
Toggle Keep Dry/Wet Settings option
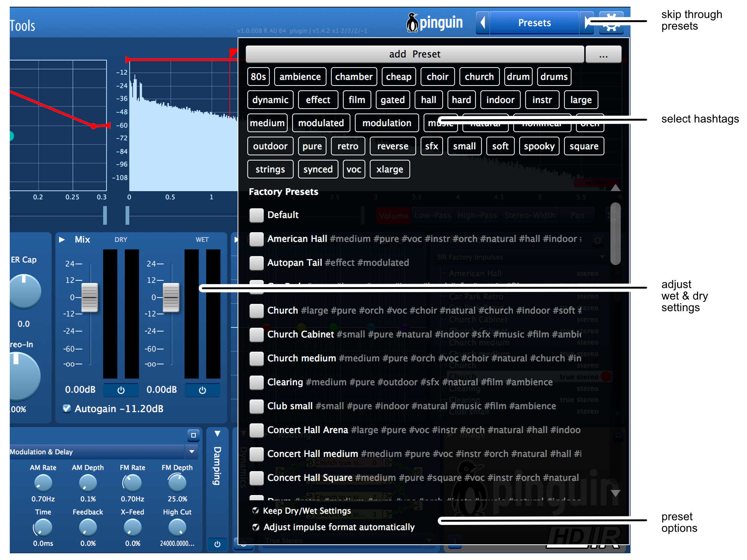point(256,511)
